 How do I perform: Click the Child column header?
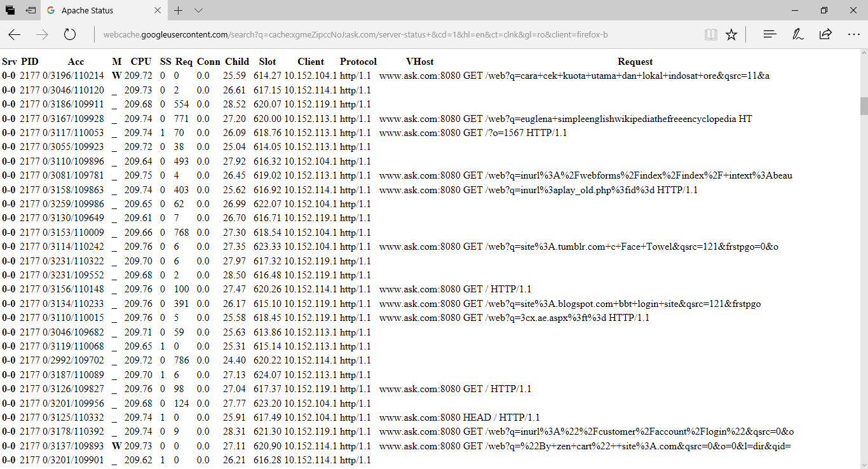coord(237,62)
